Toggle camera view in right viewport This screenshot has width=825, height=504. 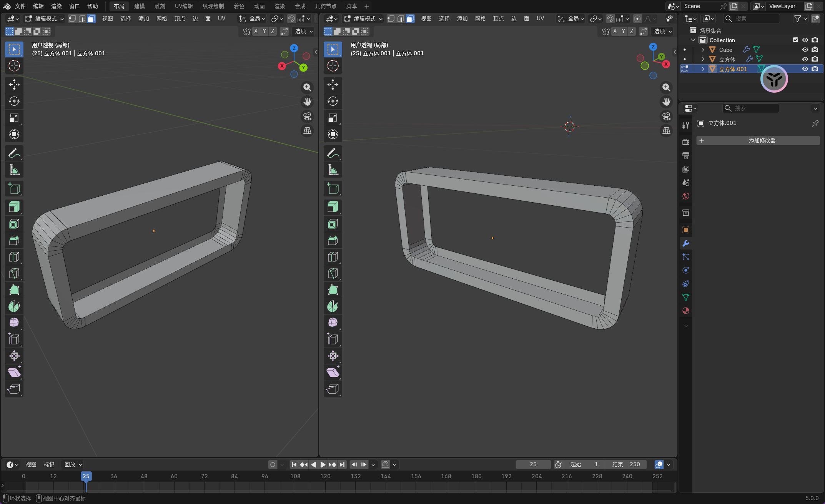(x=666, y=116)
